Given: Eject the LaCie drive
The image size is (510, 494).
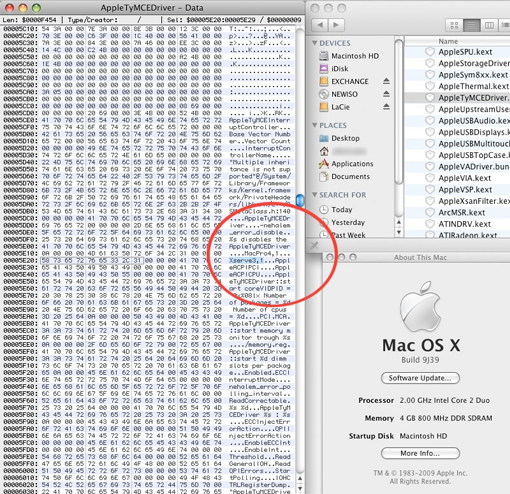Looking at the screenshot, I should coord(386,107).
